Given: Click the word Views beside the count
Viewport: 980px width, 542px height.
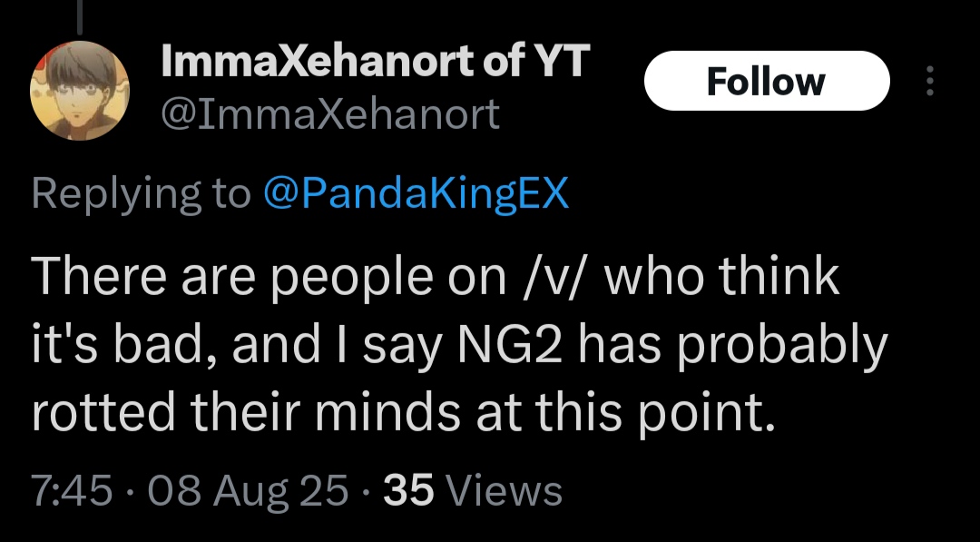Looking at the screenshot, I should (x=505, y=490).
